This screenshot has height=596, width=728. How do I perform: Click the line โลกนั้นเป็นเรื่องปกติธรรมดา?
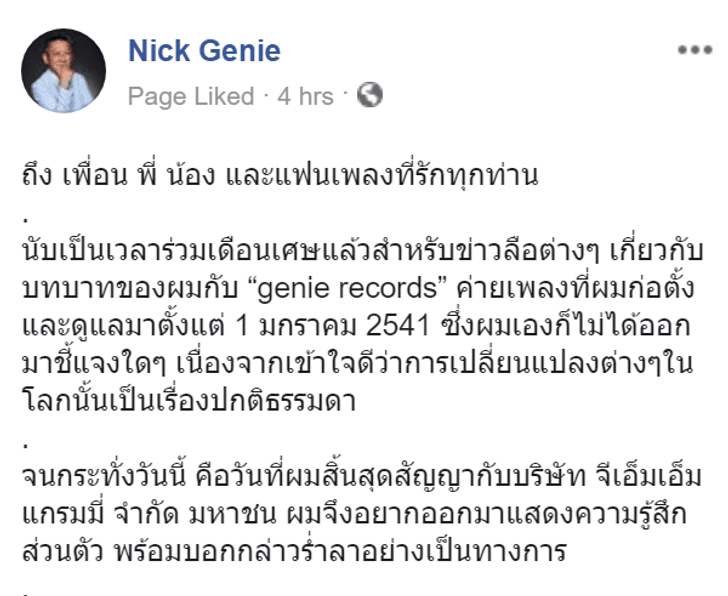tap(189, 402)
